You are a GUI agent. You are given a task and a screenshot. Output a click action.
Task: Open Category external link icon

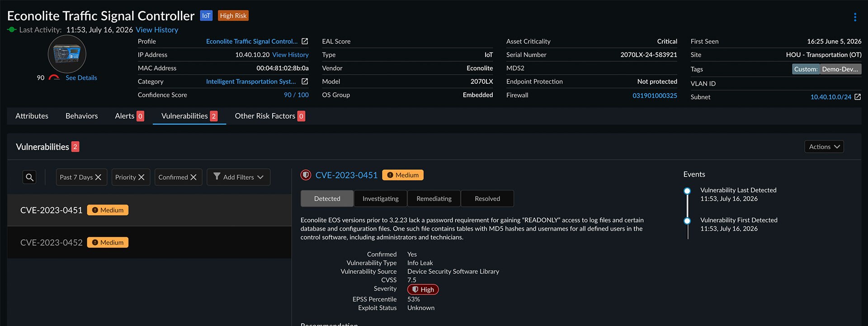point(305,81)
